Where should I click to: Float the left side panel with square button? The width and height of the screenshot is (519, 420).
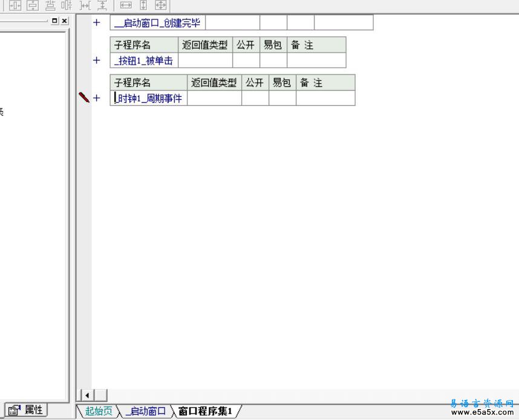(54, 21)
